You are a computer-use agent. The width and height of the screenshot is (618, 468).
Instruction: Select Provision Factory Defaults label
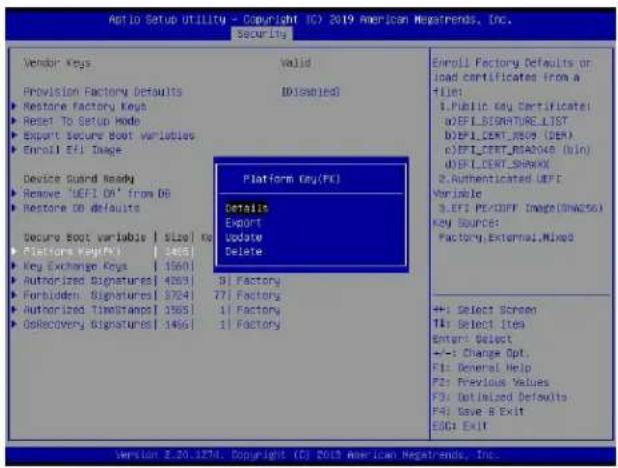102,92
